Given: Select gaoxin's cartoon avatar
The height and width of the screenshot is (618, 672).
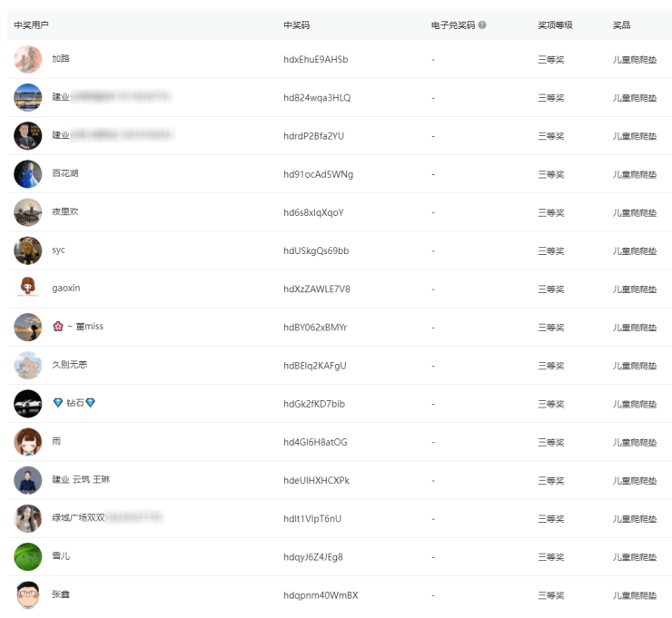Looking at the screenshot, I should [28, 289].
